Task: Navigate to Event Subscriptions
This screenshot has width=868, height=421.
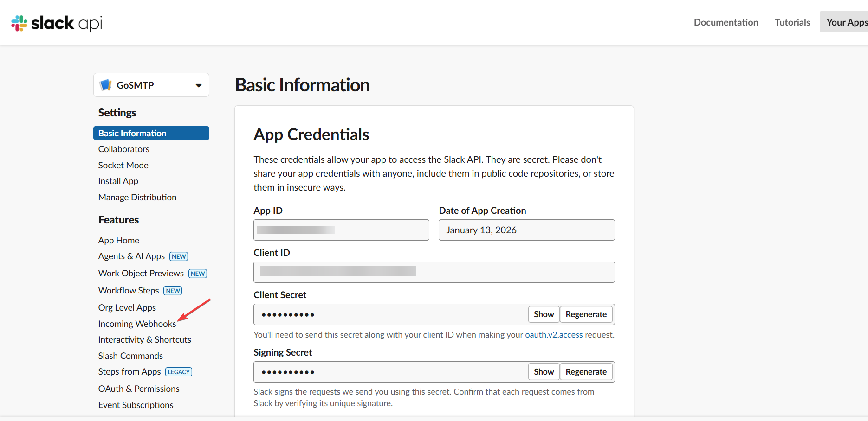Action: click(x=136, y=405)
